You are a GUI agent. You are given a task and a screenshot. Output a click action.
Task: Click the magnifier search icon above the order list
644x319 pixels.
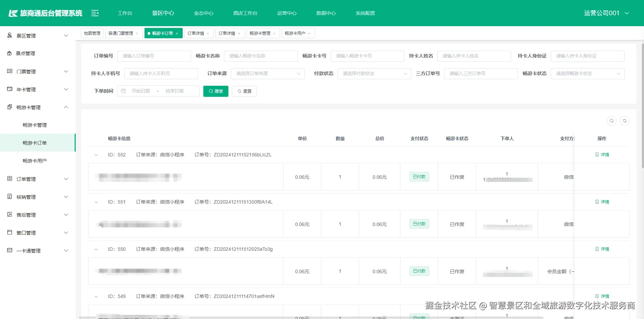611,121
